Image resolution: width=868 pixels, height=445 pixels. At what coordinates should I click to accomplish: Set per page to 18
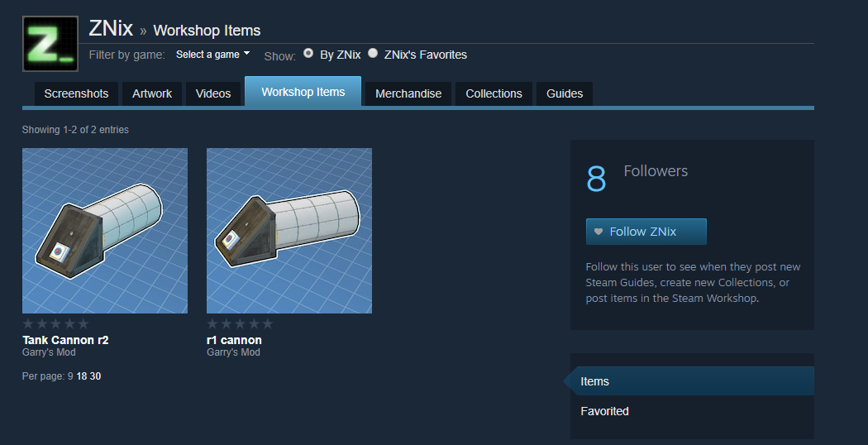(x=82, y=376)
